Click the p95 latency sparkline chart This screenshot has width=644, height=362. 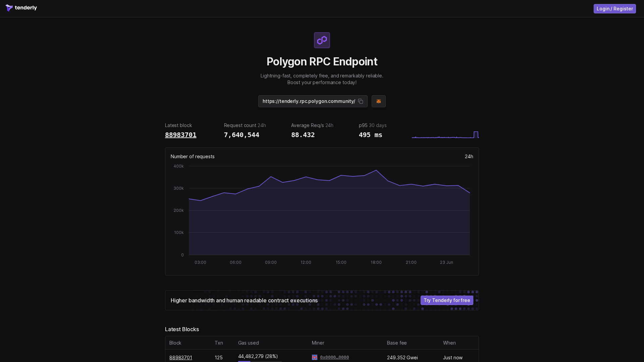pos(445,134)
